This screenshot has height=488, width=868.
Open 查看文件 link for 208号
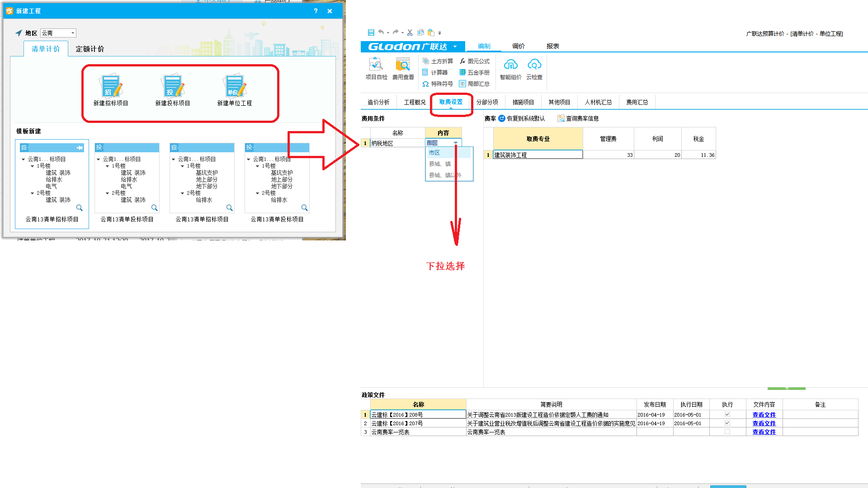point(764,414)
